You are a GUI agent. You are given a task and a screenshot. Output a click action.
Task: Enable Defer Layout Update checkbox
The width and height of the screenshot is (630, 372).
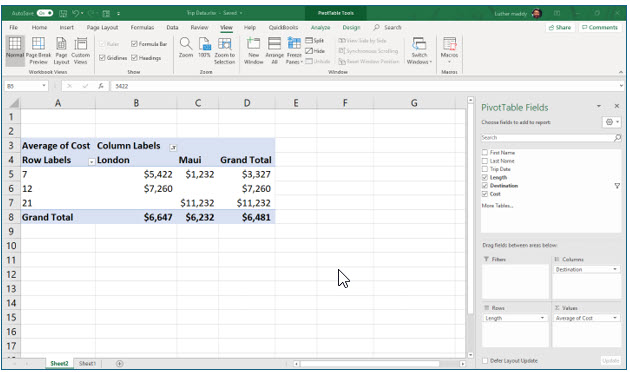(x=485, y=361)
